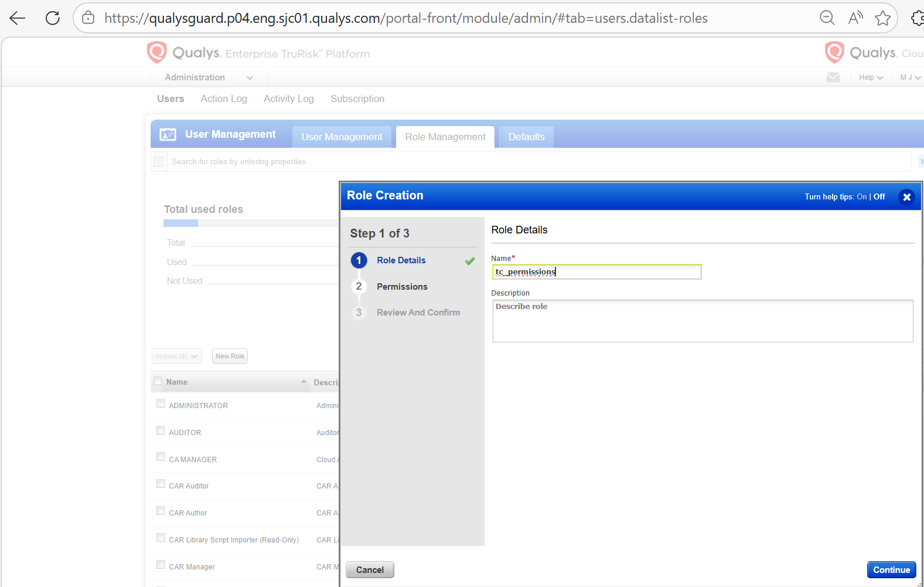924x587 pixels.
Task: Add page to favorites star icon
Action: [x=883, y=18]
